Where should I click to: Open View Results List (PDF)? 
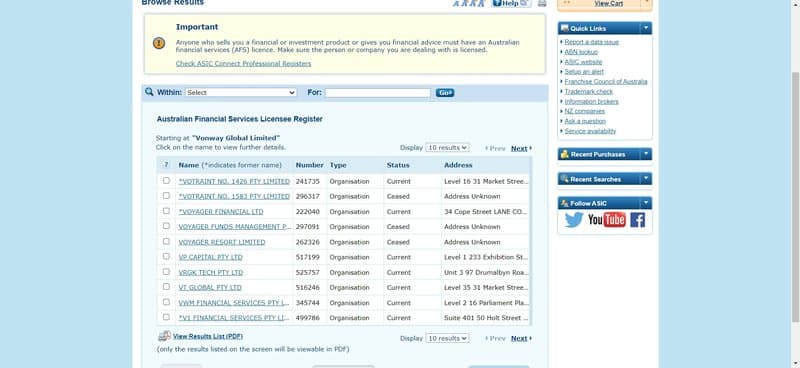(208, 336)
